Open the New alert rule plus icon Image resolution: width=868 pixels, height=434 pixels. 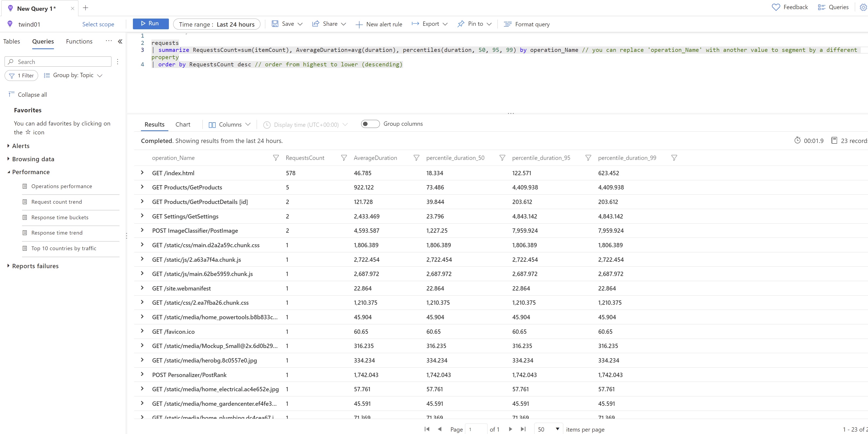click(359, 25)
